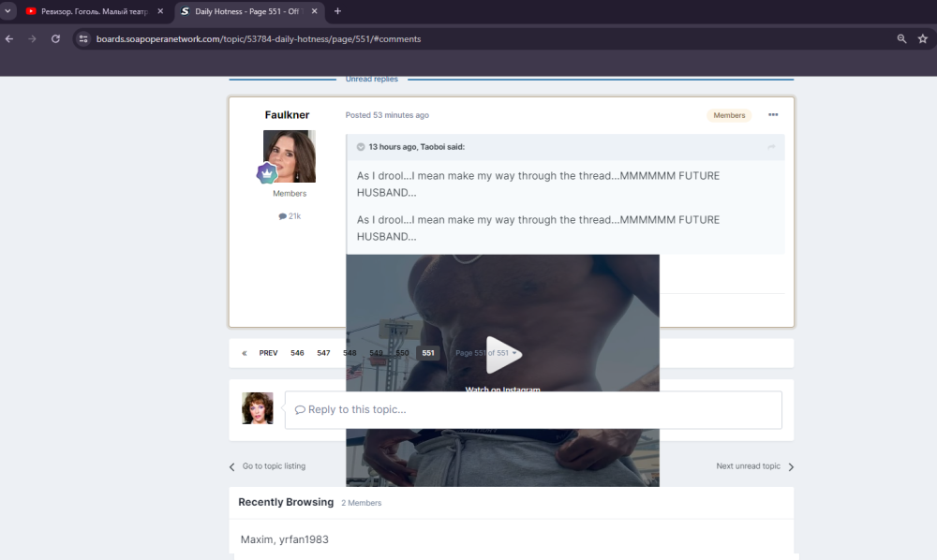937x560 pixels.
Task: Collapse the Taoboi quote block
Action: [361, 147]
